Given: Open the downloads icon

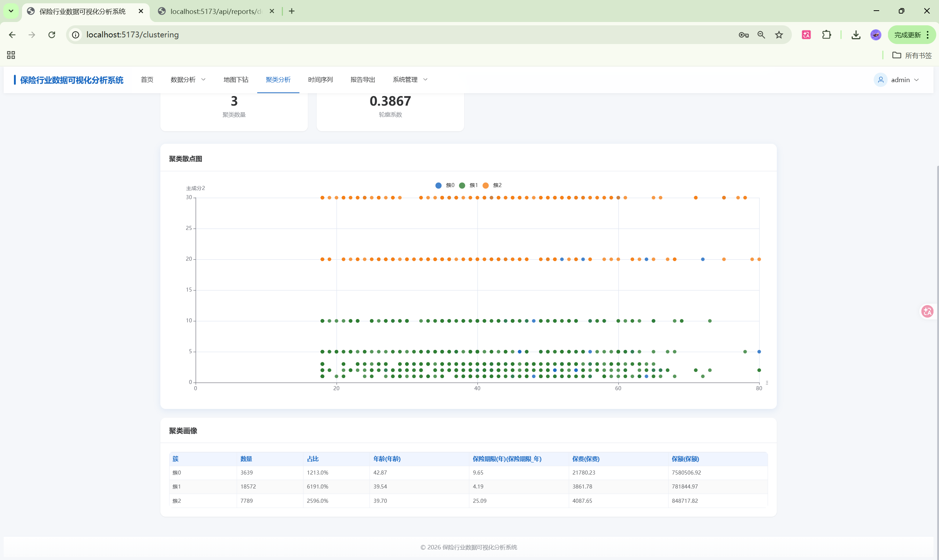Looking at the screenshot, I should 856,35.
